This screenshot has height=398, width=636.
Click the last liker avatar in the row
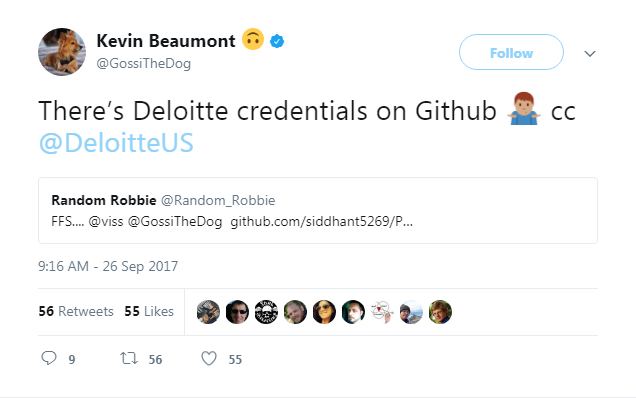(440, 312)
